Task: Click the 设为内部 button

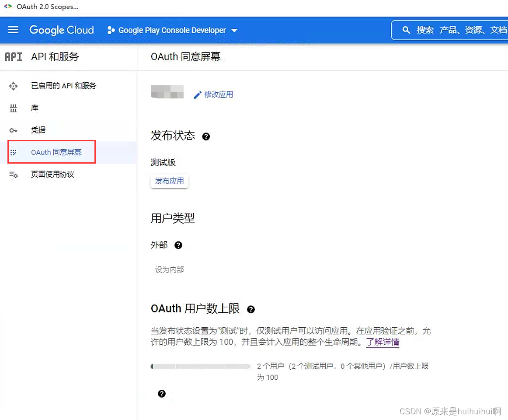Action: [x=169, y=269]
